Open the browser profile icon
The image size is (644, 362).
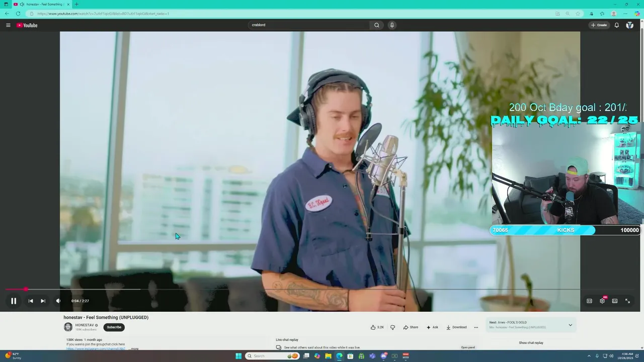coord(614,14)
